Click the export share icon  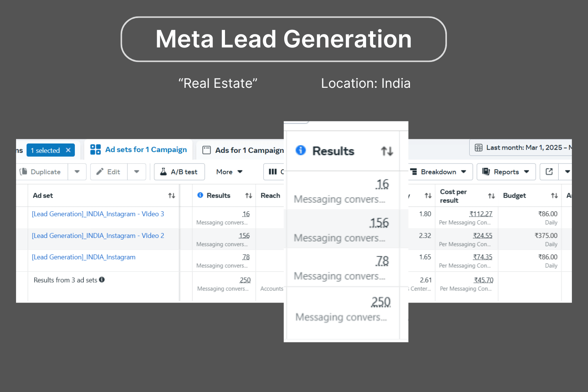tap(549, 172)
